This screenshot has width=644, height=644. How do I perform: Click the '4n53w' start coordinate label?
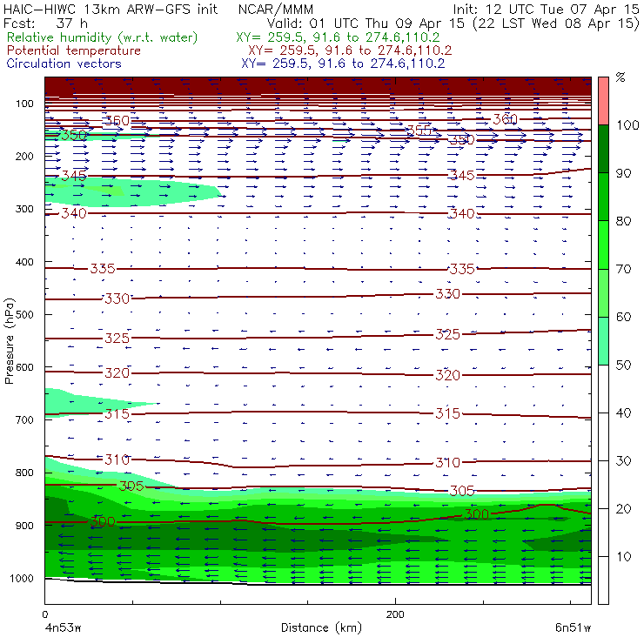coord(64,627)
